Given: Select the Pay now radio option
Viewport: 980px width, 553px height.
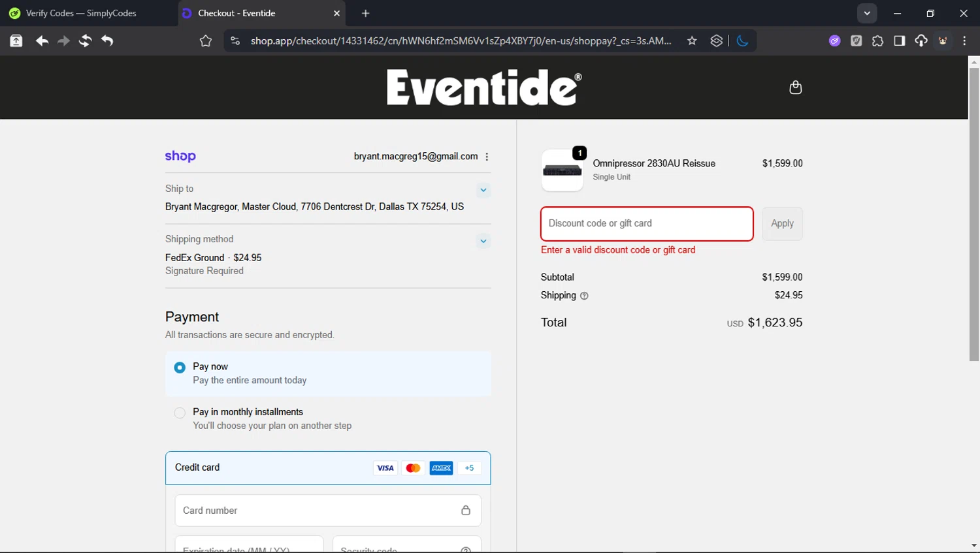Looking at the screenshot, I should tap(180, 368).
